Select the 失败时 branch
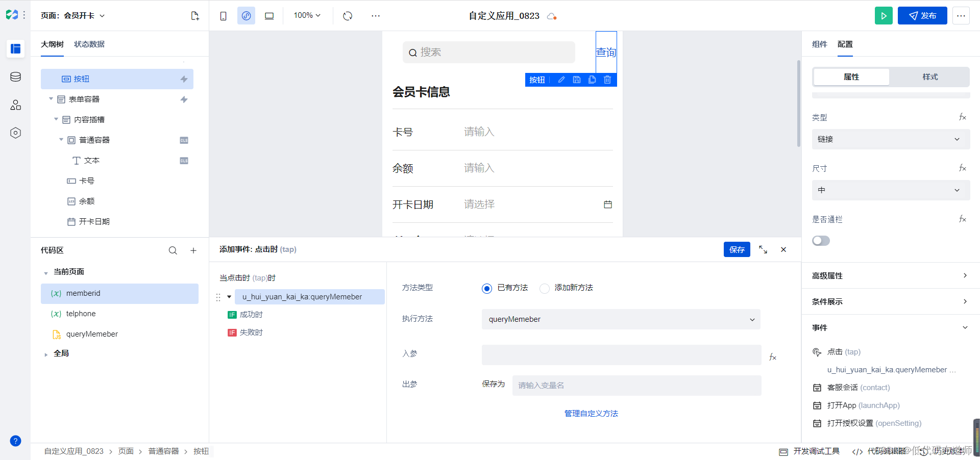 click(x=245, y=333)
